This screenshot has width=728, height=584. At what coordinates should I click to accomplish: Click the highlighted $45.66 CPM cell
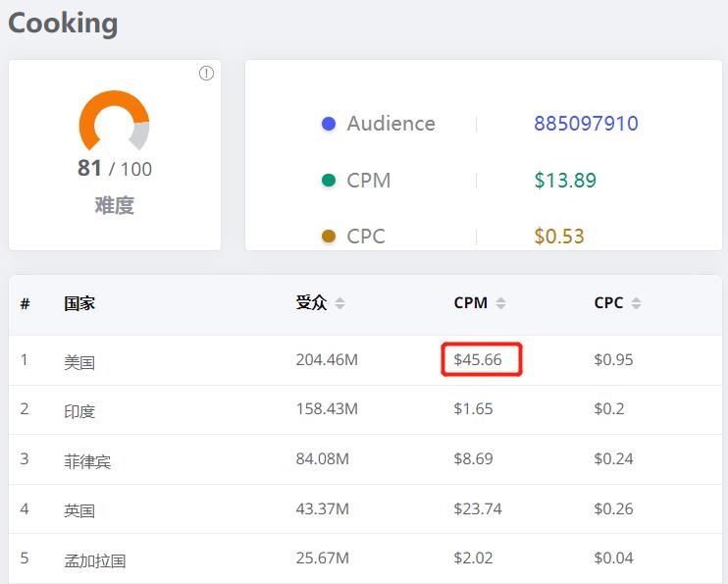(479, 360)
